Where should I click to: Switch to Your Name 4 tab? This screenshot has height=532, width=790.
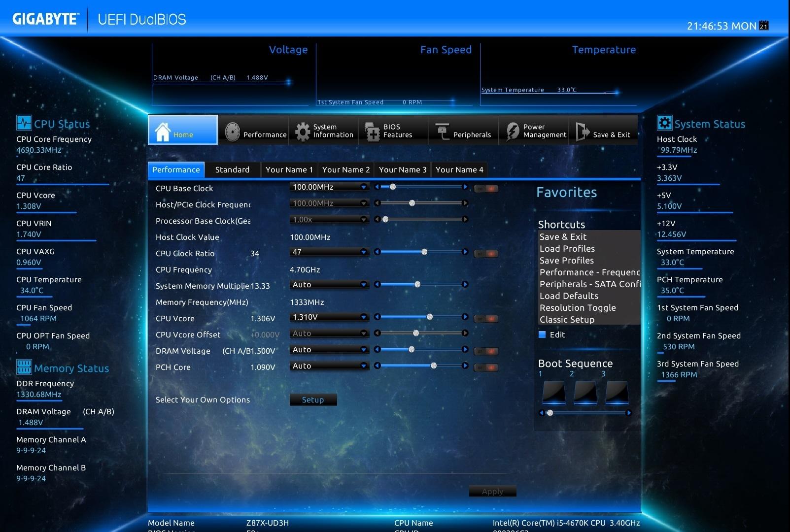pyautogui.click(x=459, y=169)
